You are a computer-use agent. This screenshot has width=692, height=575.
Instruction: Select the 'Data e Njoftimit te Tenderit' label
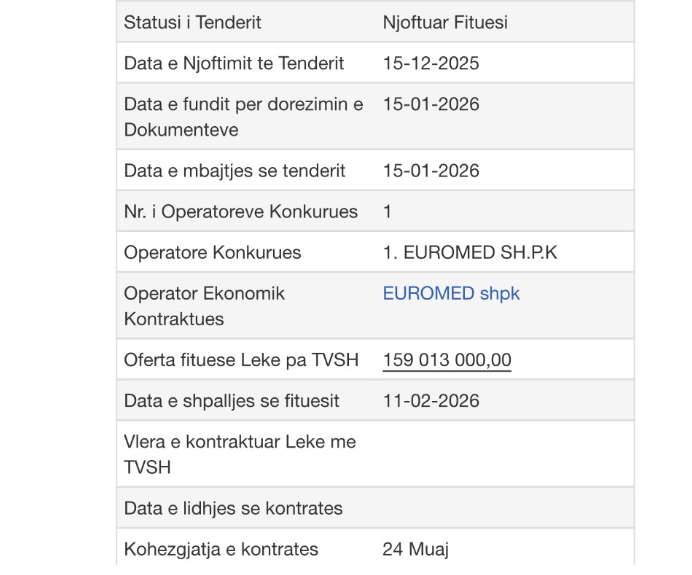(233, 63)
